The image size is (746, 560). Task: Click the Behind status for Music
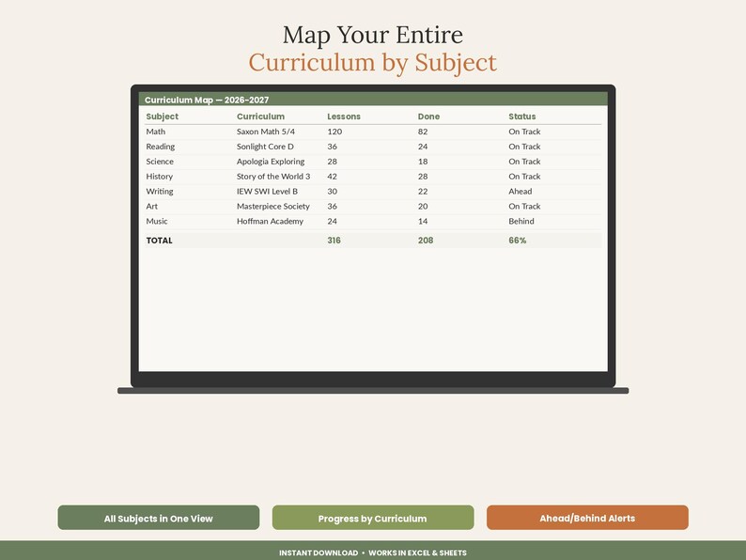(521, 221)
